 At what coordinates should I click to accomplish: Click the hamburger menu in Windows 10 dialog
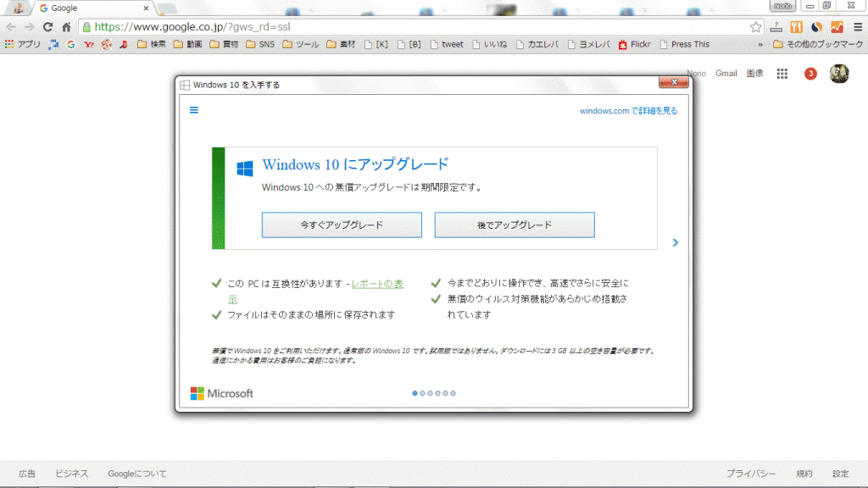point(193,109)
